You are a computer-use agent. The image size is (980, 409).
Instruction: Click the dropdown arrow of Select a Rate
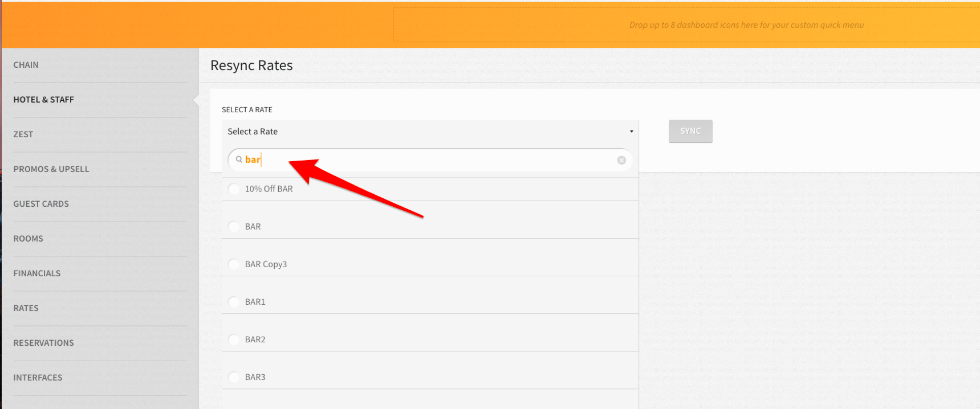(x=631, y=132)
